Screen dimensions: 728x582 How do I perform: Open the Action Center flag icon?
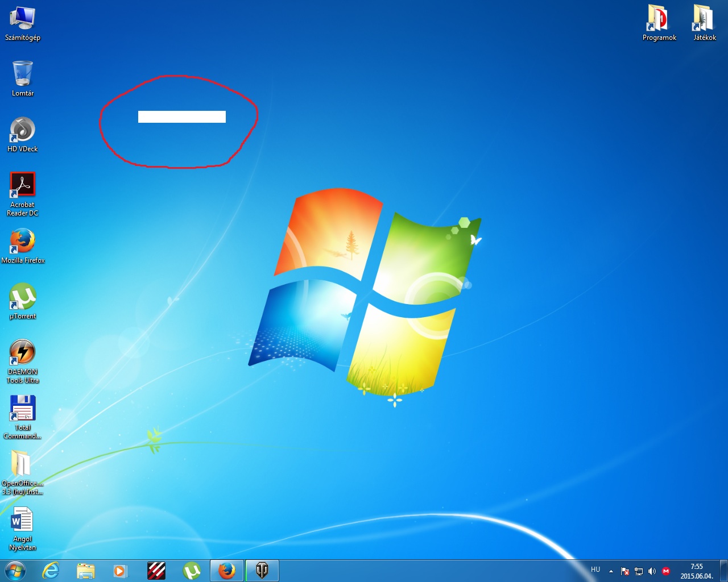point(625,571)
